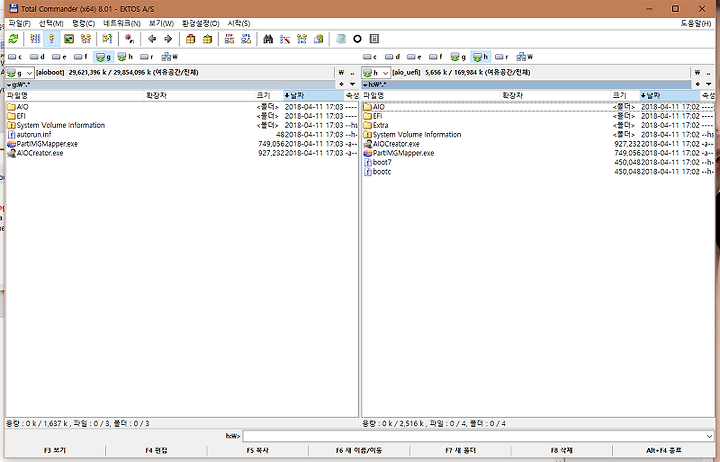Expand the command line history dropdown

point(709,436)
